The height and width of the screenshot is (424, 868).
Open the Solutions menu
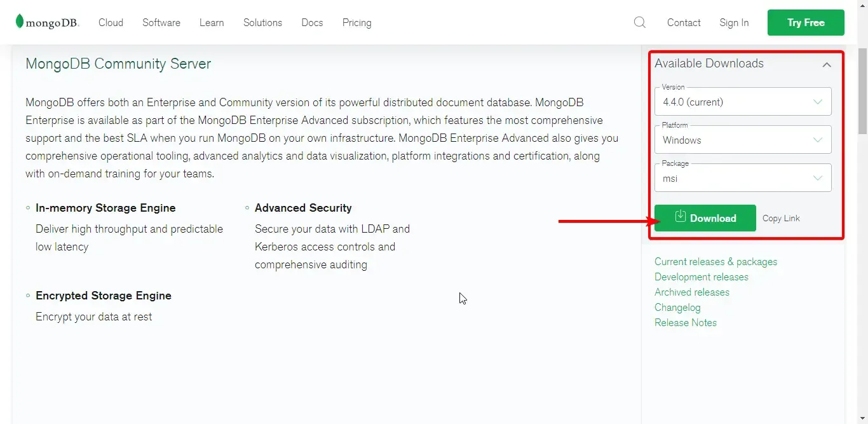[262, 22]
